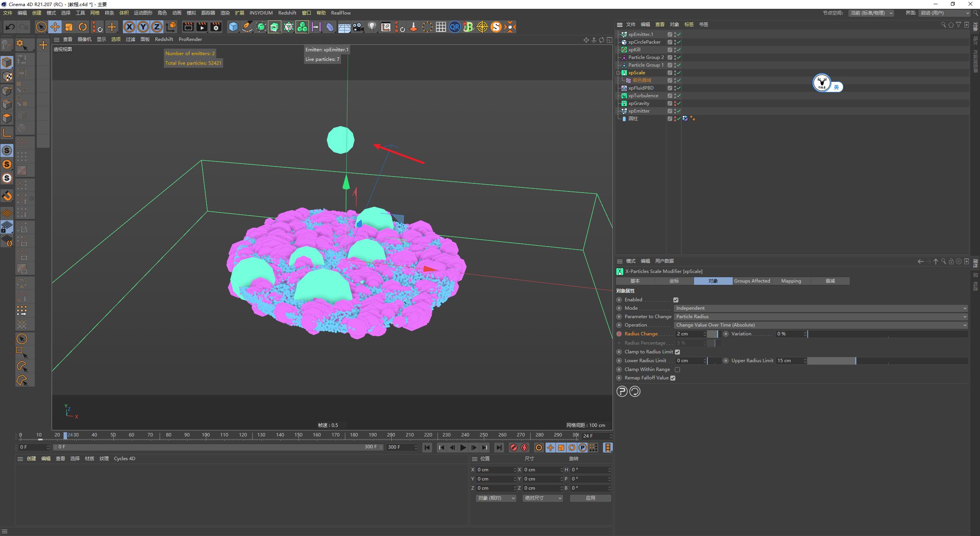980x536 pixels.
Task: Disable the Remap Falloff Value checkbox
Action: pos(673,378)
